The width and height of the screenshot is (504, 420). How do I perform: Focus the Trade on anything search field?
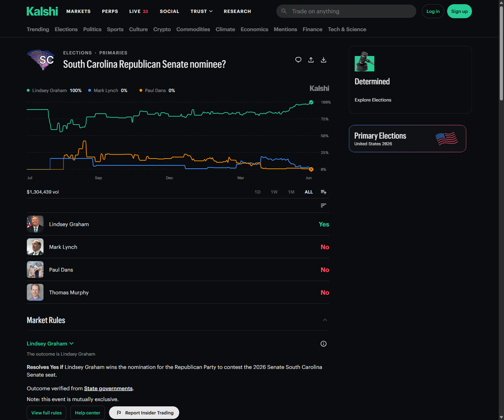[346, 11]
